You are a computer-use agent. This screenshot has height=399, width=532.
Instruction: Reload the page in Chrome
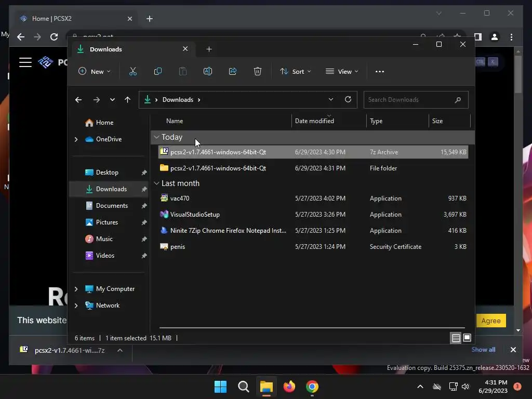[54, 37]
